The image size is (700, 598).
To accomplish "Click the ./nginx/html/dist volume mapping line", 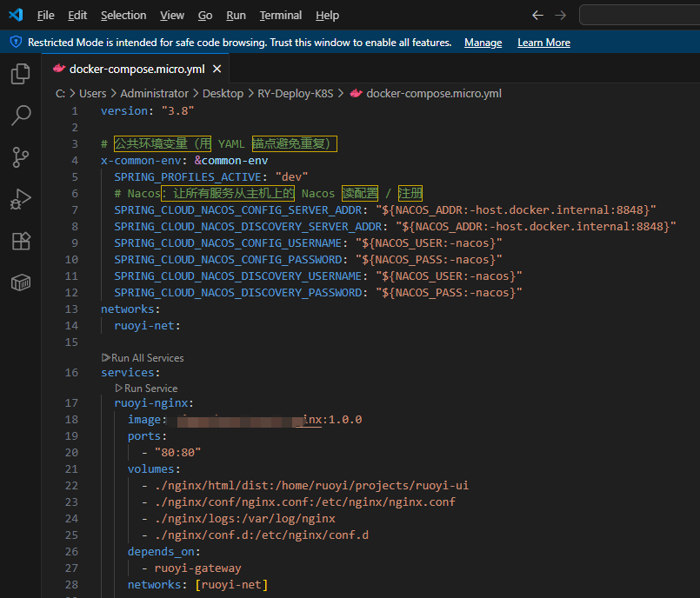I will [311, 485].
